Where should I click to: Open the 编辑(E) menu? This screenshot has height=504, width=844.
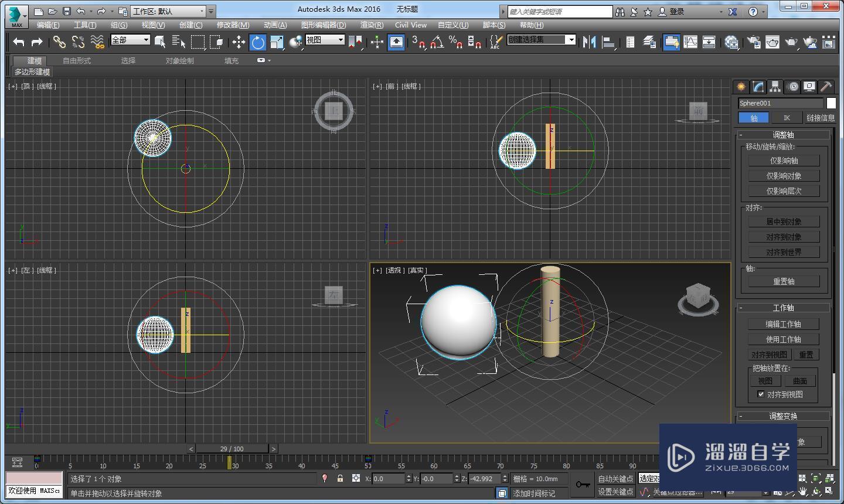point(48,25)
